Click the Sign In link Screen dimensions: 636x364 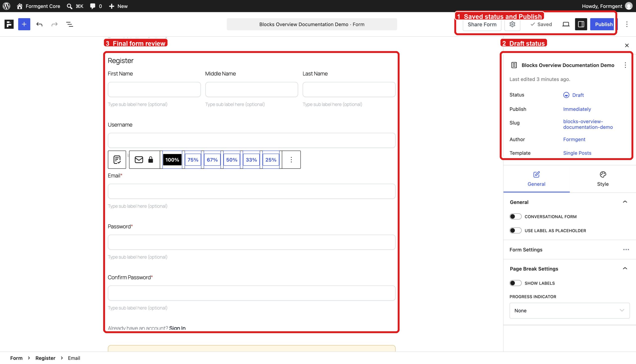point(177,328)
